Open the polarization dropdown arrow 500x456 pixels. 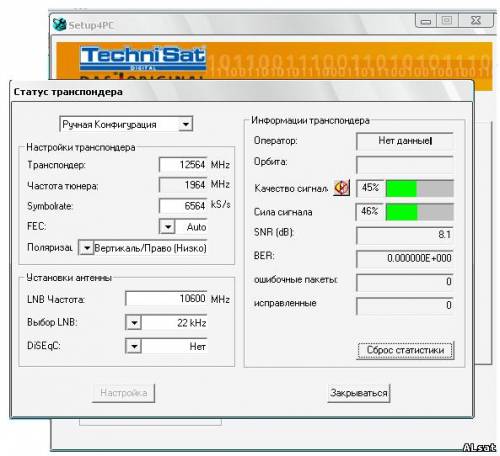click(x=86, y=248)
